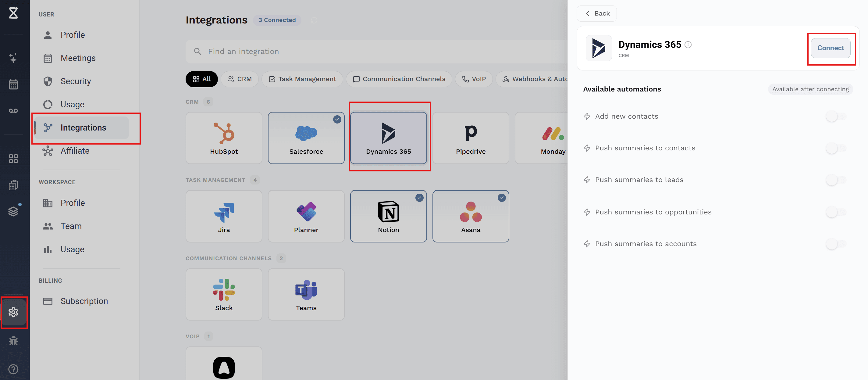868x380 pixels.
Task: Open the calendar icon in left rail
Action: (13, 84)
